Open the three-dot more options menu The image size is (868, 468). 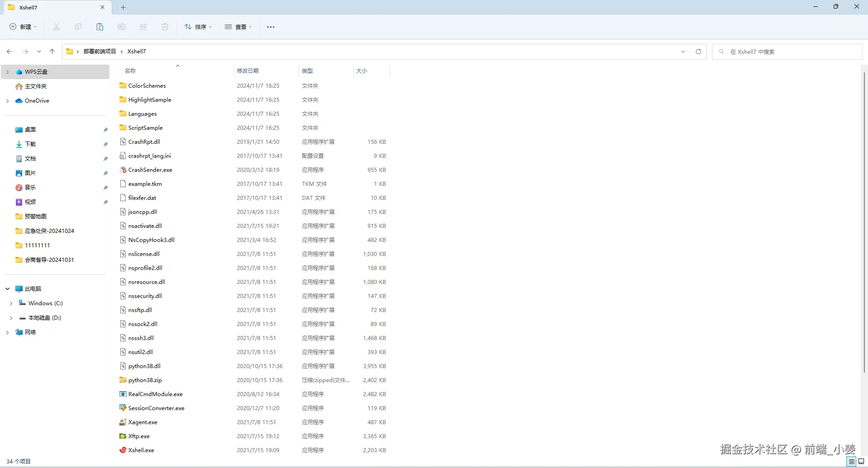tap(271, 27)
